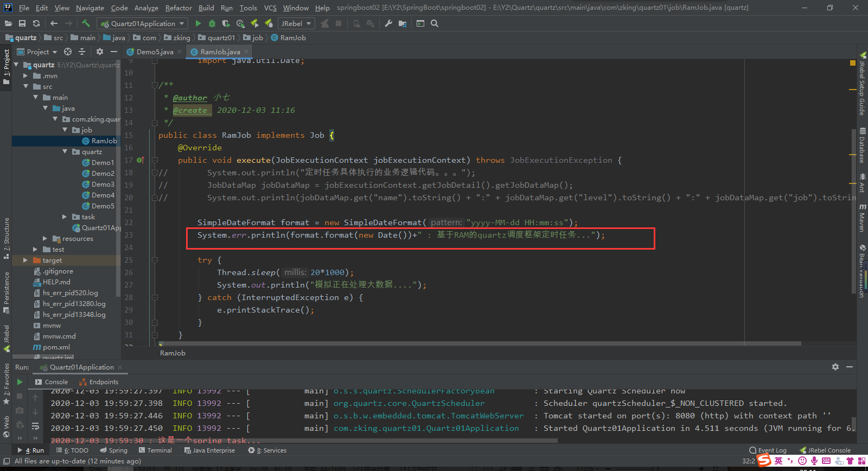Collapse all in the Project panel toolbar

(x=82, y=52)
